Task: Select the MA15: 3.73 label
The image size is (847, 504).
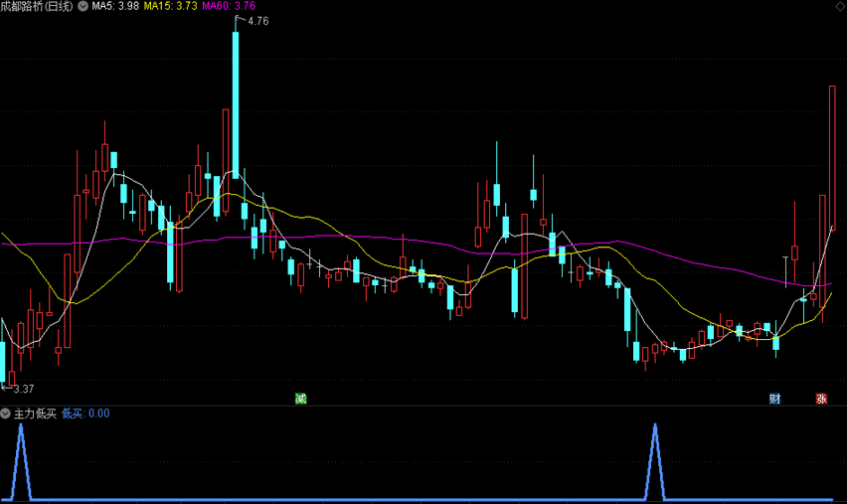Action: (170, 7)
